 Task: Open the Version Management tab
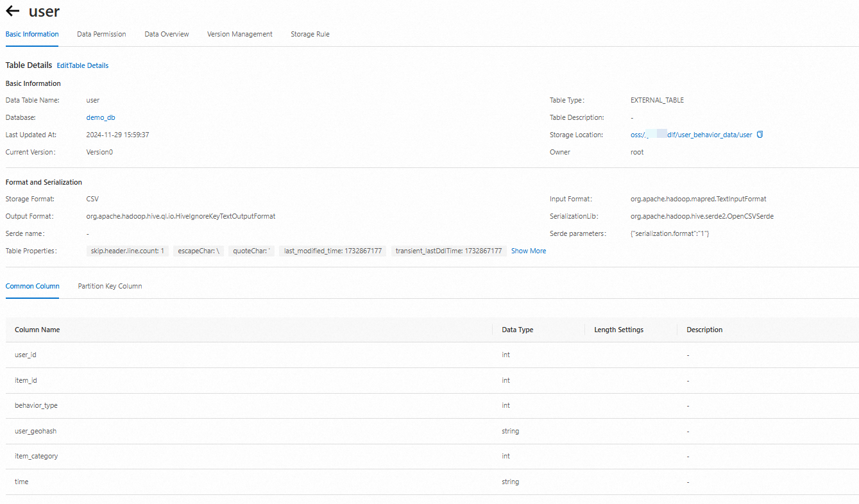[240, 34]
